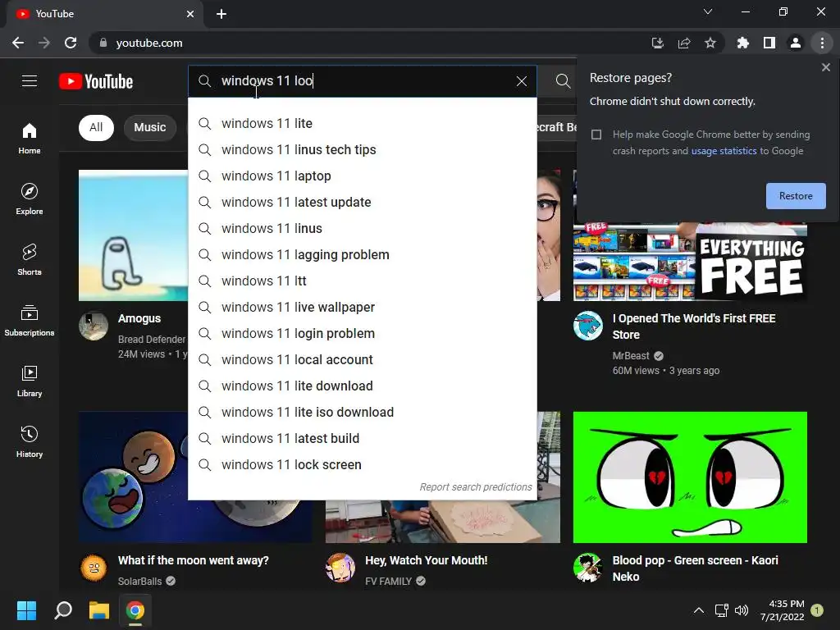The width and height of the screenshot is (840, 630).
Task: Select the Music filter chip
Action: (150, 127)
